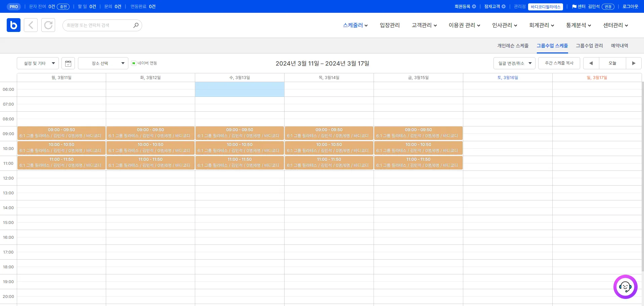This screenshot has width=644, height=306.
Task: Go to the previous week arrow
Action: [591, 63]
